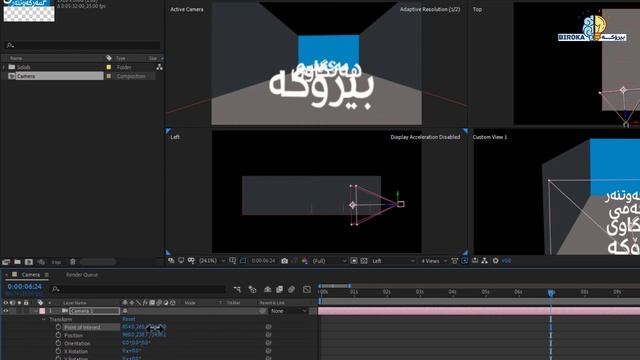This screenshot has height=360, width=640.
Task: Take a snapshot with the camera icon
Action: pos(284,260)
